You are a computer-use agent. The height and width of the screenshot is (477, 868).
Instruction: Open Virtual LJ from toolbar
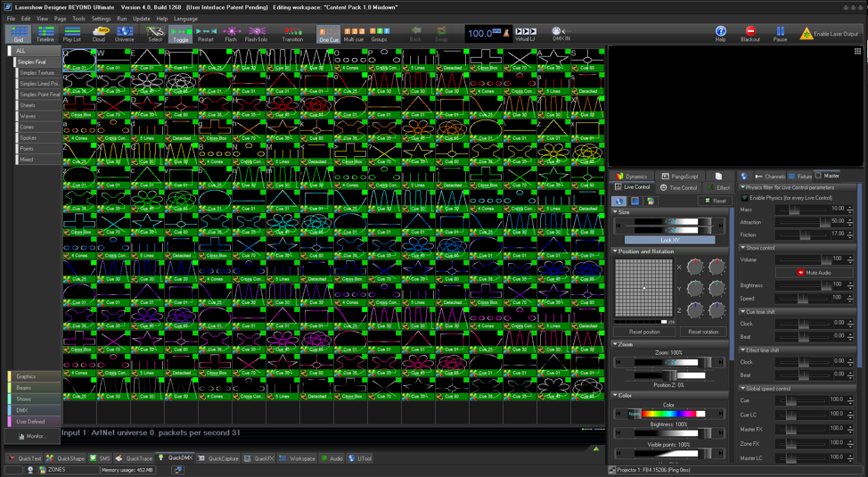[x=525, y=34]
